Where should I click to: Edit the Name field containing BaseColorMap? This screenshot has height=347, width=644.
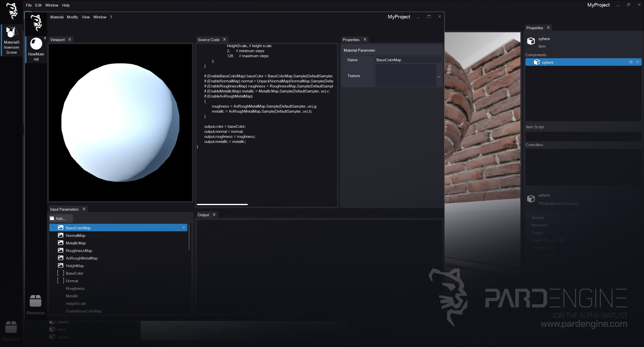coord(408,60)
